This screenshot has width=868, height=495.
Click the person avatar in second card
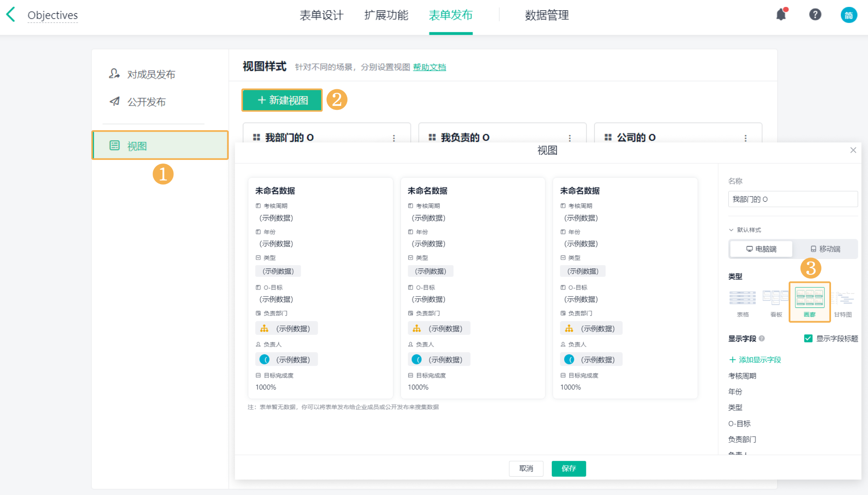pyautogui.click(x=417, y=359)
